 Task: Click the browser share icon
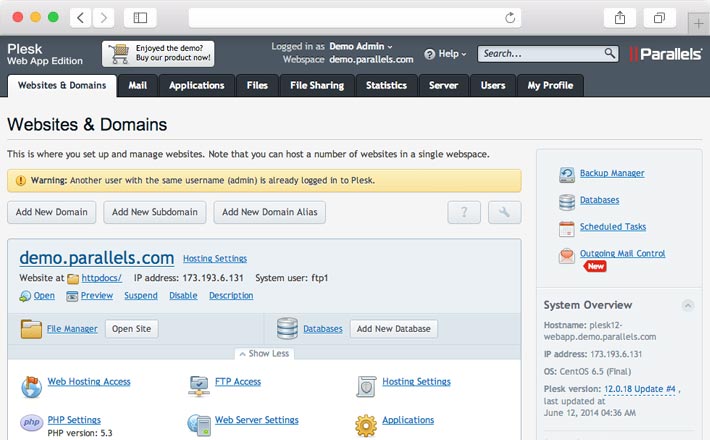pos(620,18)
